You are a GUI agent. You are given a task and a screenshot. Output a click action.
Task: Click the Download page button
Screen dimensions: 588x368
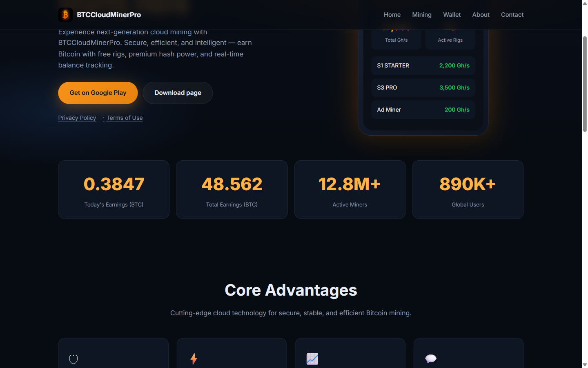(x=178, y=93)
